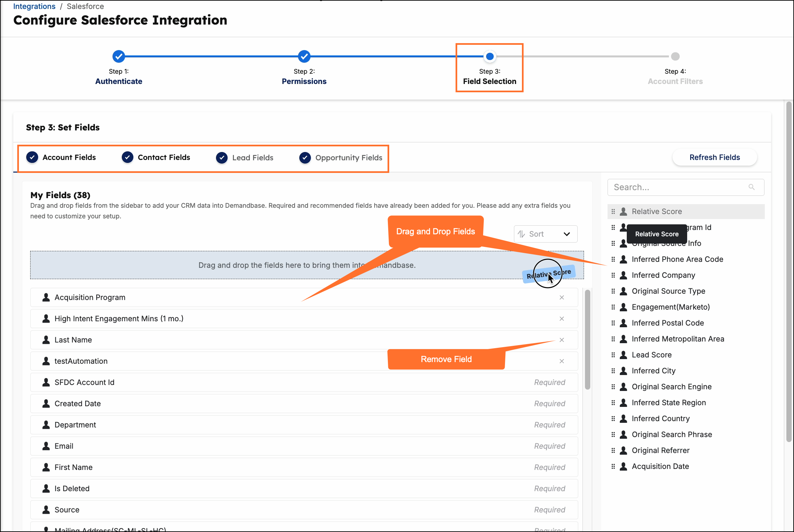Click drag handle for Relative Score
The width and height of the screenshot is (794, 532).
point(613,211)
